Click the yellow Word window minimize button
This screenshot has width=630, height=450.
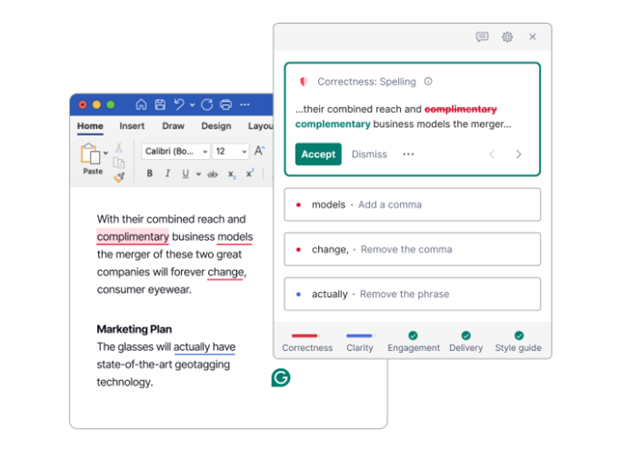pos(96,104)
